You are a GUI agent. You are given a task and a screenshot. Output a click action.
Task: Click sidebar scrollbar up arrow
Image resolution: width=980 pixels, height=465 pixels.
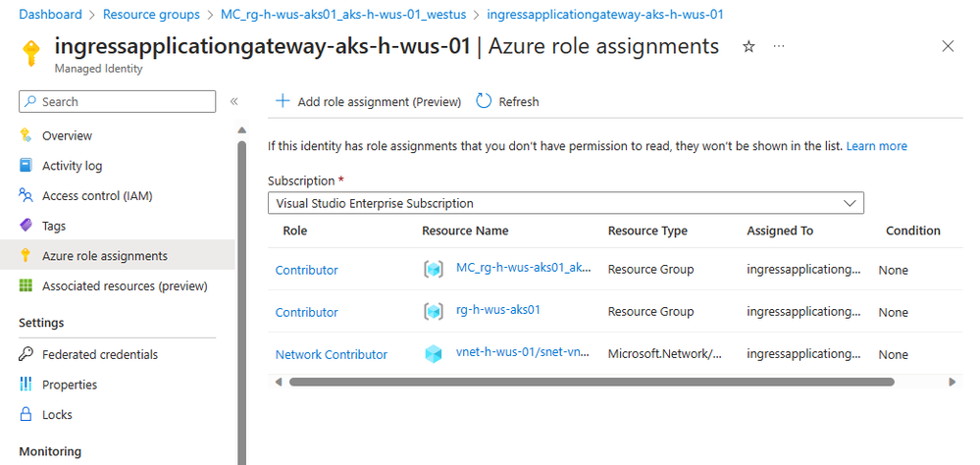pos(242,129)
